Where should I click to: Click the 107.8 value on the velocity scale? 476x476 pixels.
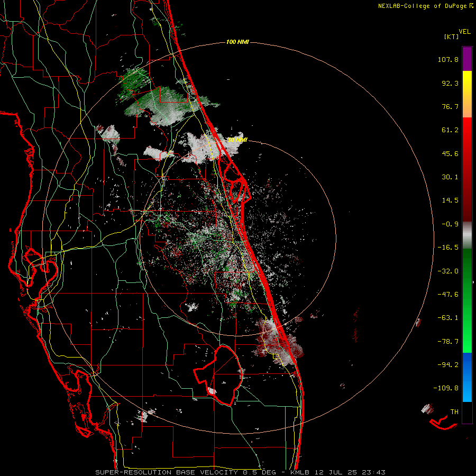click(448, 59)
